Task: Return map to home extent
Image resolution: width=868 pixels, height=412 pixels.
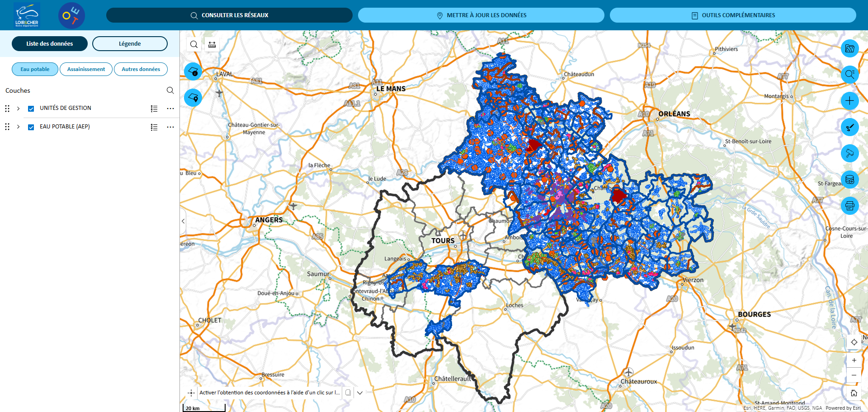Action: [854, 393]
